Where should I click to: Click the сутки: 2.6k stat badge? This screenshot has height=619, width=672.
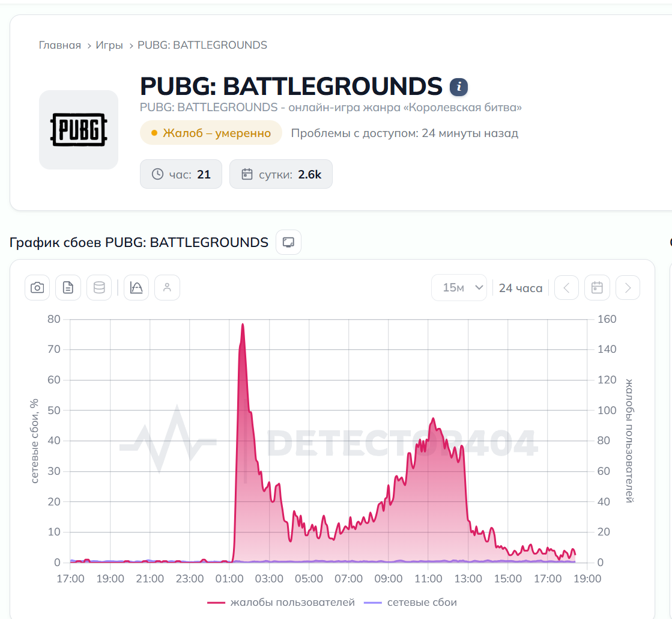tap(280, 174)
